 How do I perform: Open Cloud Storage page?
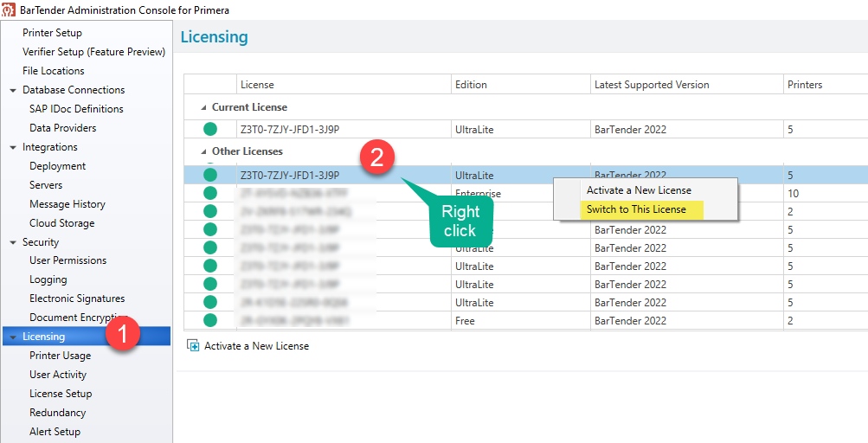62,223
